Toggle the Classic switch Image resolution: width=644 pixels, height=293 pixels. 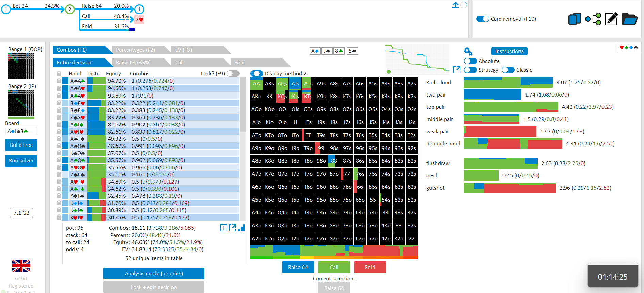pyautogui.click(x=508, y=70)
